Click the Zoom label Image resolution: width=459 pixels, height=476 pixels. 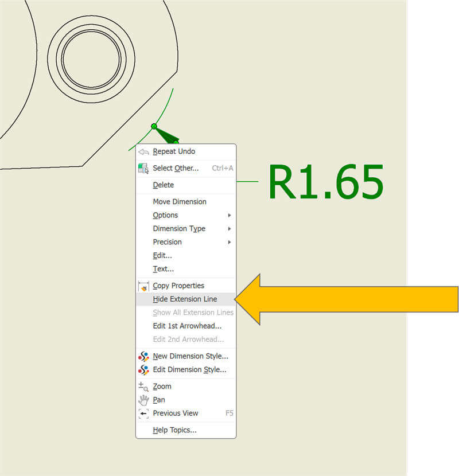(162, 387)
